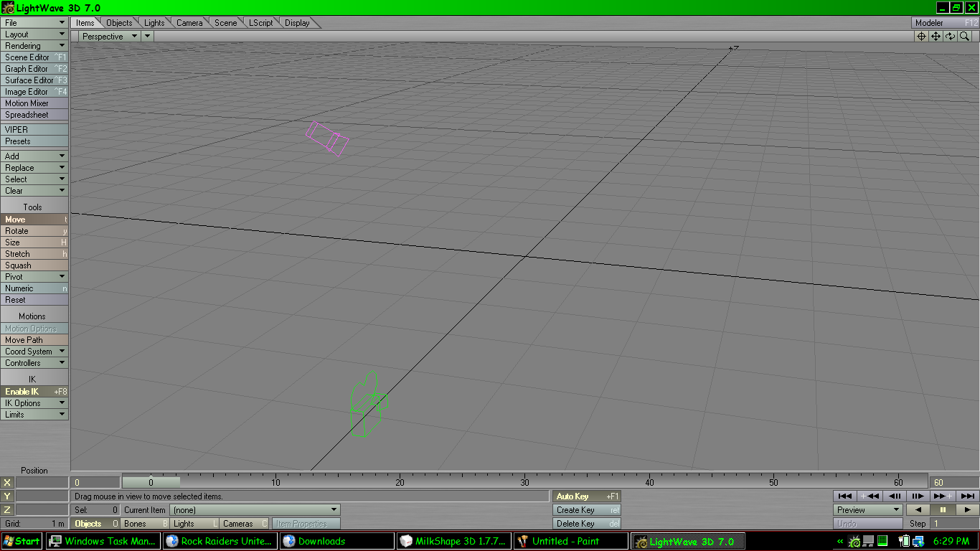Toggle the X axis channel button

7,483
